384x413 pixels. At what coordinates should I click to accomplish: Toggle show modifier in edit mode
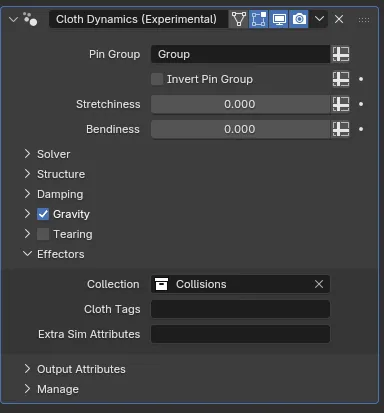point(259,19)
